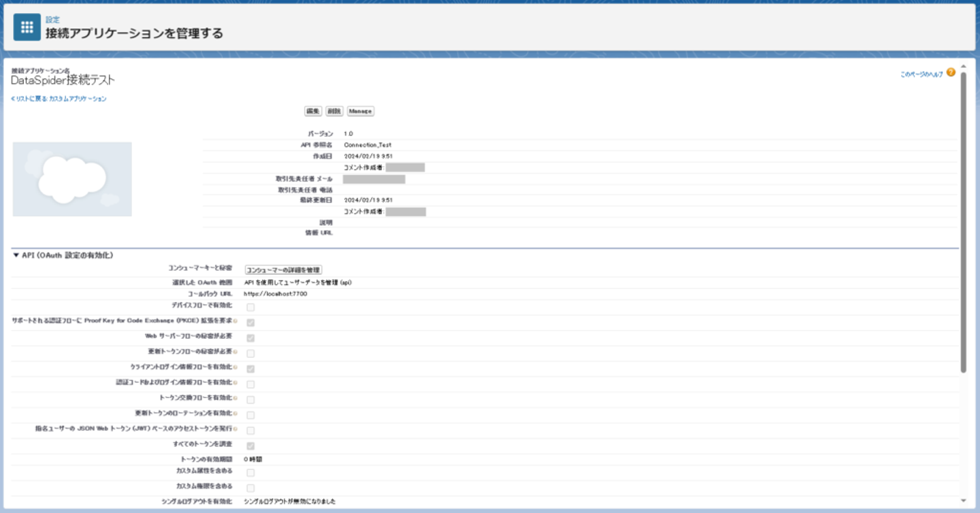
Task: Click info icon beside the PKCE requirement label
Action: [x=235, y=320]
